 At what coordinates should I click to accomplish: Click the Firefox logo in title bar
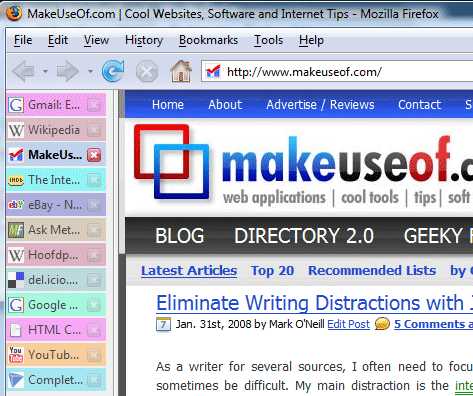14,13
